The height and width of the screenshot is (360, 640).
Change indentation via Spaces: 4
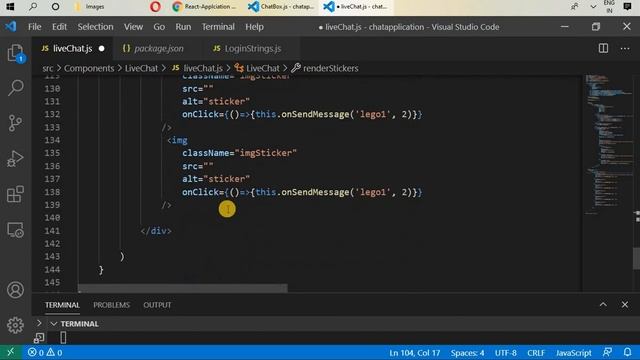point(467,353)
